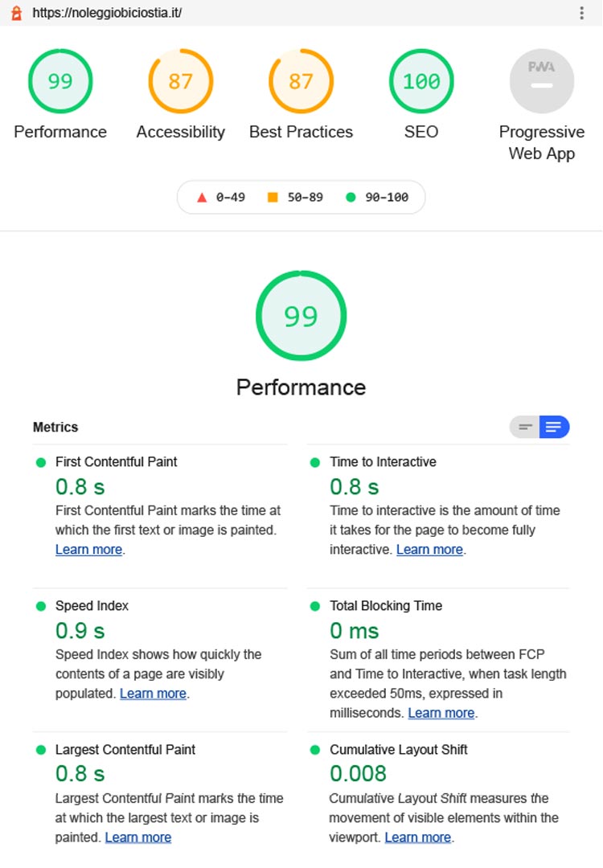Click the large Performance 99 gauge
This screenshot has height=868, width=603.
coord(301,317)
